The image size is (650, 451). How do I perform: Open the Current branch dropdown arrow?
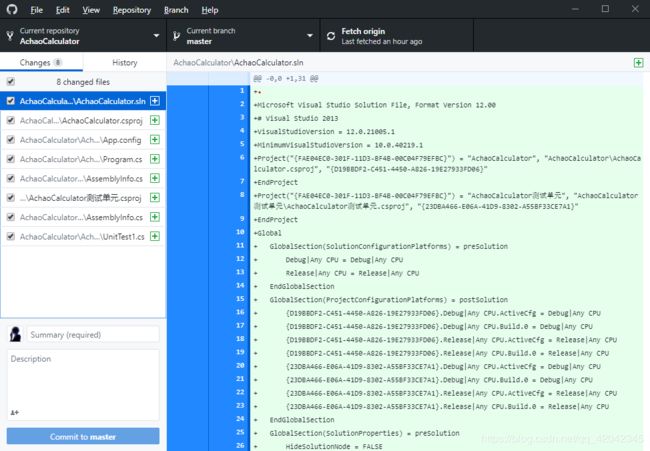point(310,36)
